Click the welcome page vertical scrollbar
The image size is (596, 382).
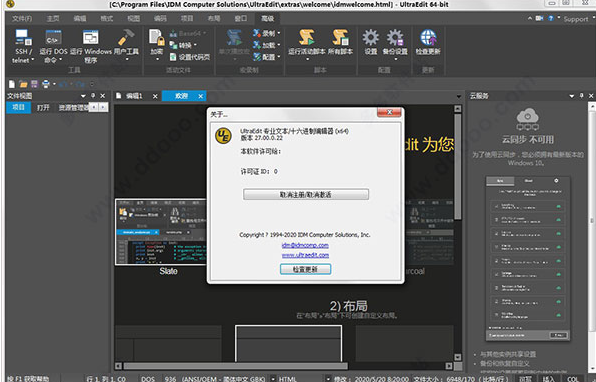[x=458, y=166]
